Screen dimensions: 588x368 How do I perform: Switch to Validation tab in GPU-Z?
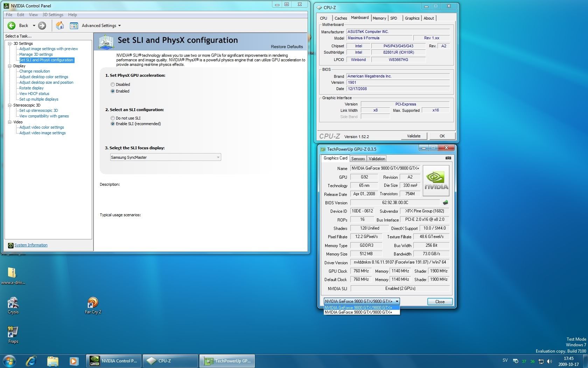point(377,159)
